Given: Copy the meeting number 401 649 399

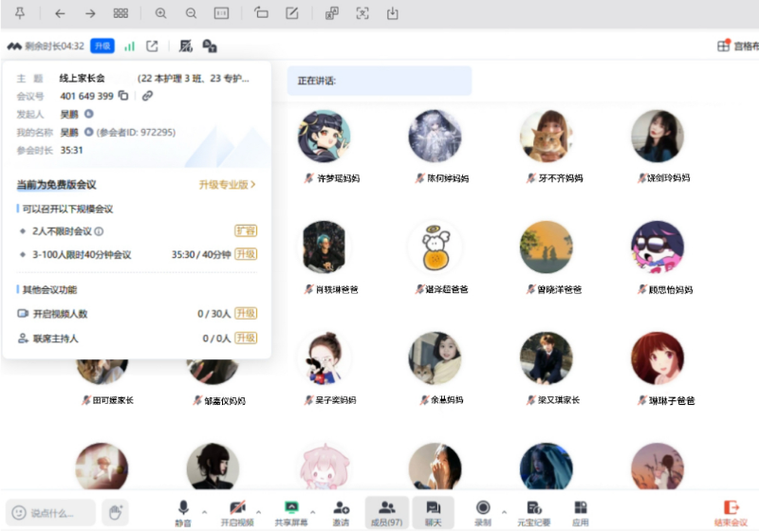Looking at the screenshot, I should click(x=123, y=96).
